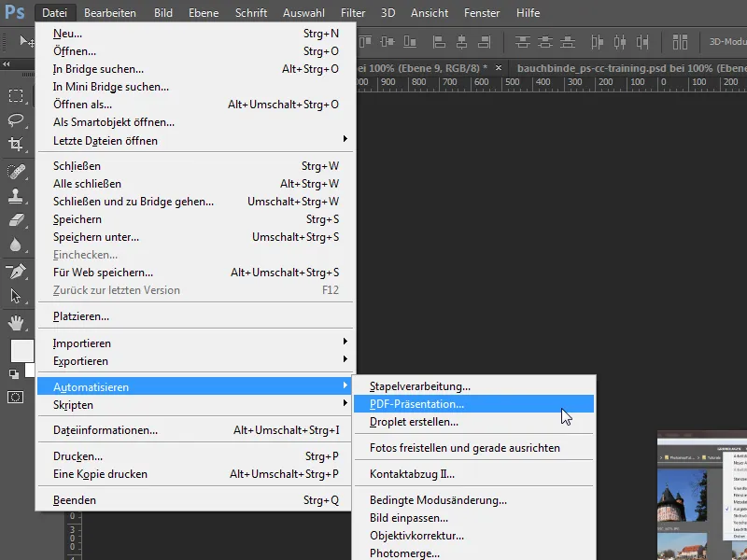Choose Bedingte Modusänderung menu entry
The image size is (747, 560).
(x=473, y=500)
